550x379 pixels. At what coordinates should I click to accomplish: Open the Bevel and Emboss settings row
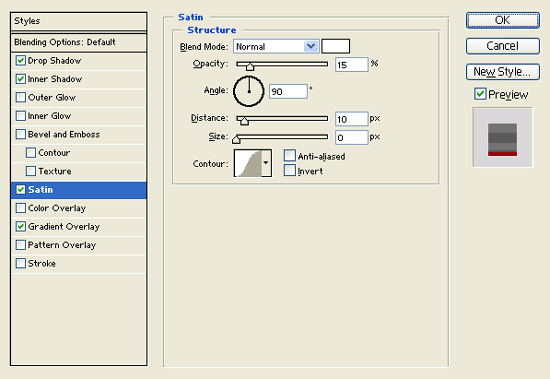(x=79, y=134)
